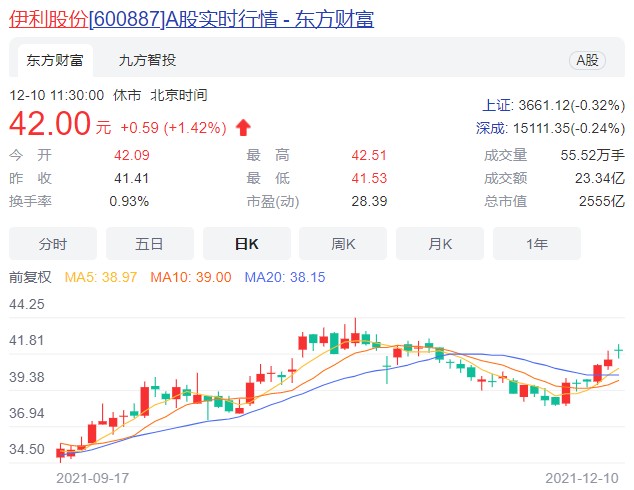Click the MA5: 38.97 indicator
The height and width of the screenshot is (490, 634).
click(101, 277)
